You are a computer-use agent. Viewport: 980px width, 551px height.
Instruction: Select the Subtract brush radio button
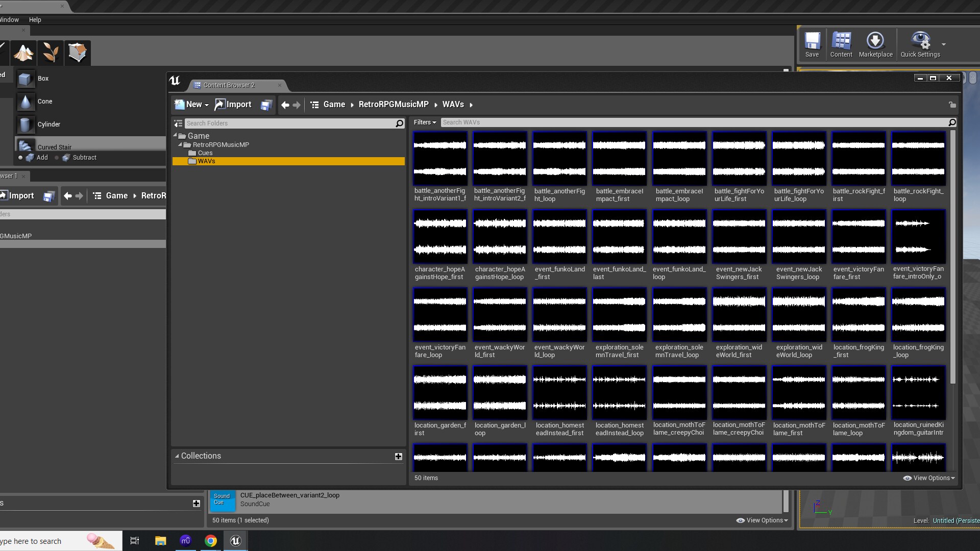point(57,158)
